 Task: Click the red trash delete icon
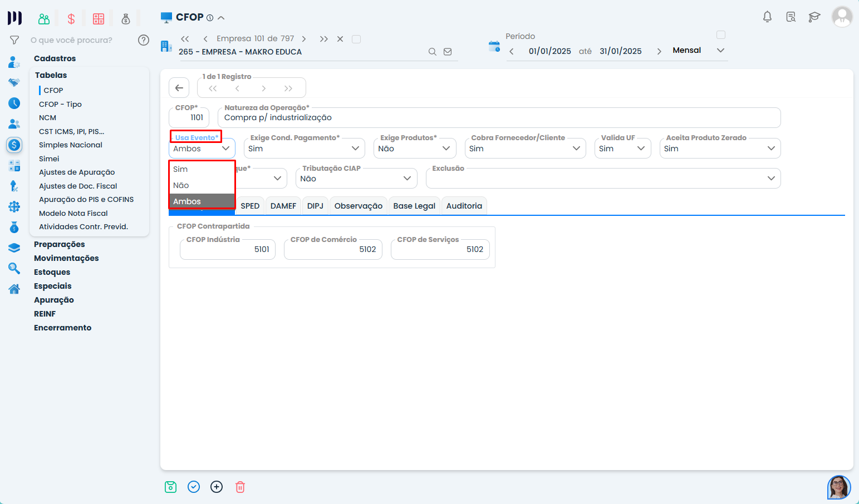(240, 487)
